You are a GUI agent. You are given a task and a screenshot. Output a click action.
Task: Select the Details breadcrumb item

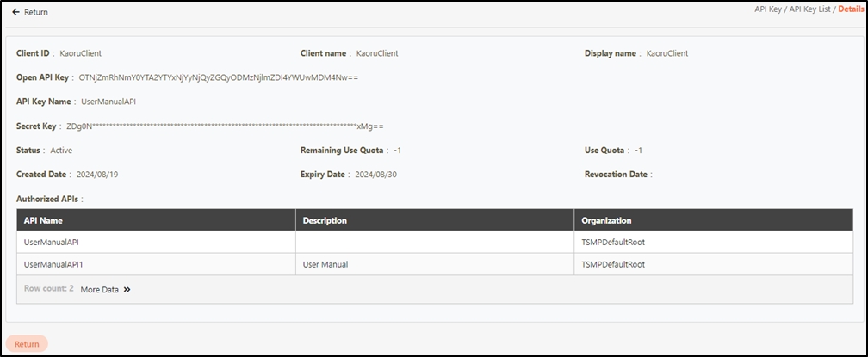click(851, 9)
